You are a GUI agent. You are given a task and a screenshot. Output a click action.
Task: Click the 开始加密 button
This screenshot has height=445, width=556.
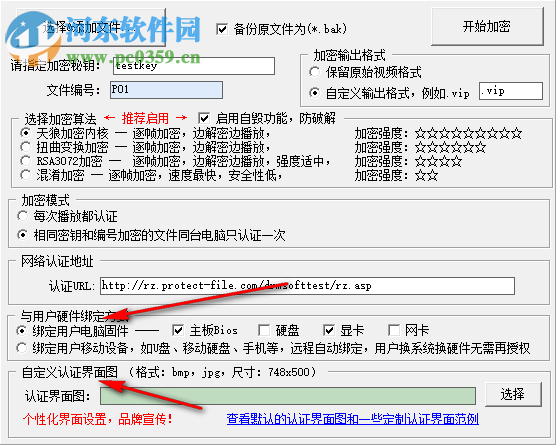[x=487, y=27]
